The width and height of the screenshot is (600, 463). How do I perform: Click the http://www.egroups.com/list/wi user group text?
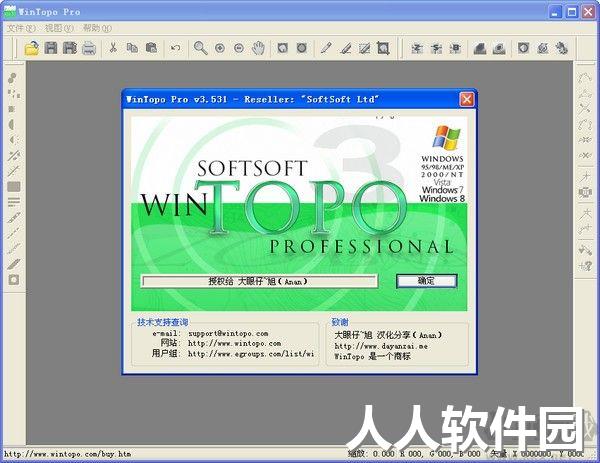tap(251, 354)
